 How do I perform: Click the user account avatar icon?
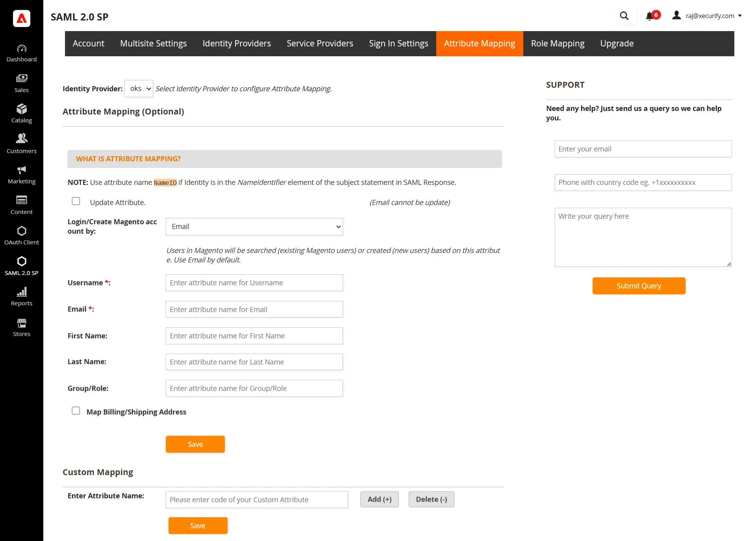(676, 15)
